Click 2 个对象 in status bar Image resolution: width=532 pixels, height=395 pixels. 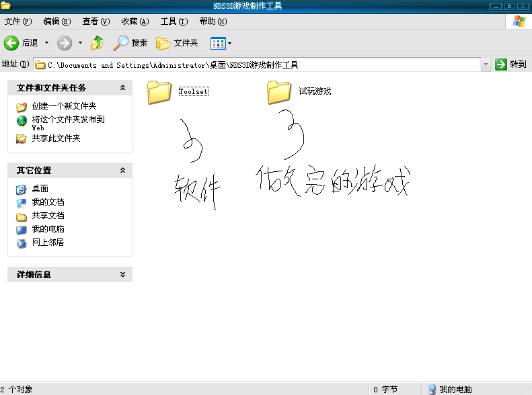coord(16,390)
